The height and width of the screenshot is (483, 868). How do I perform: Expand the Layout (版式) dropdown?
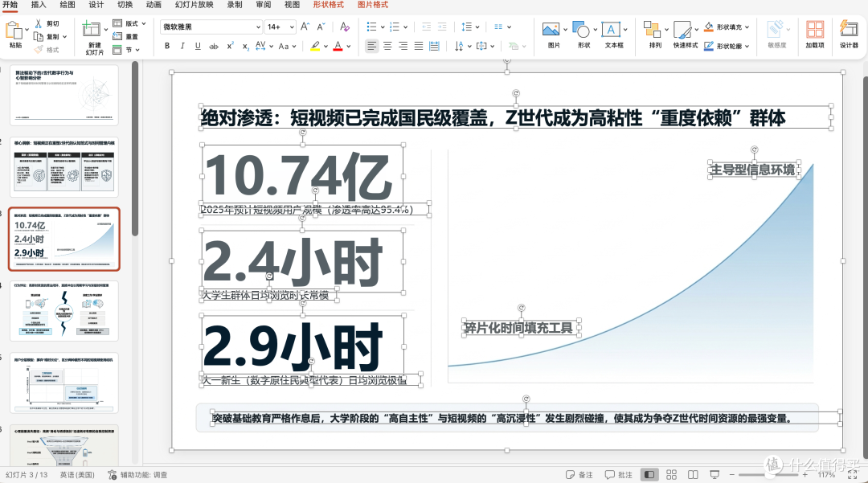point(143,24)
